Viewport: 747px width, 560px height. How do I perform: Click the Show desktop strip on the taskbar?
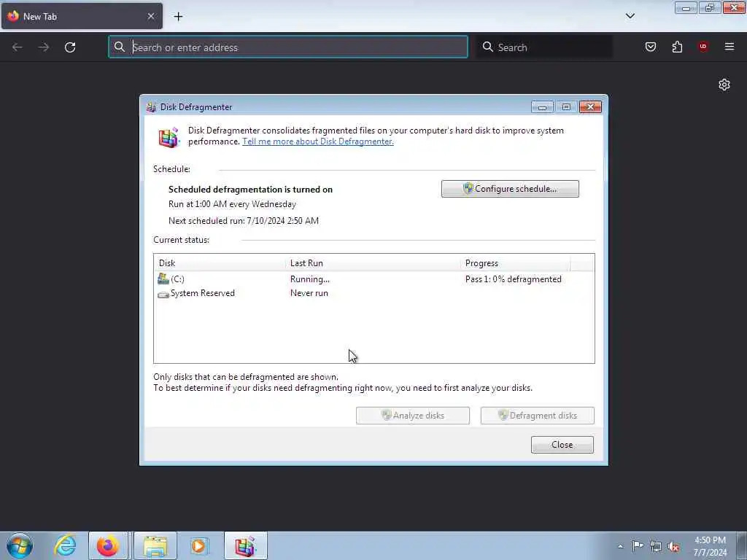point(742,545)
